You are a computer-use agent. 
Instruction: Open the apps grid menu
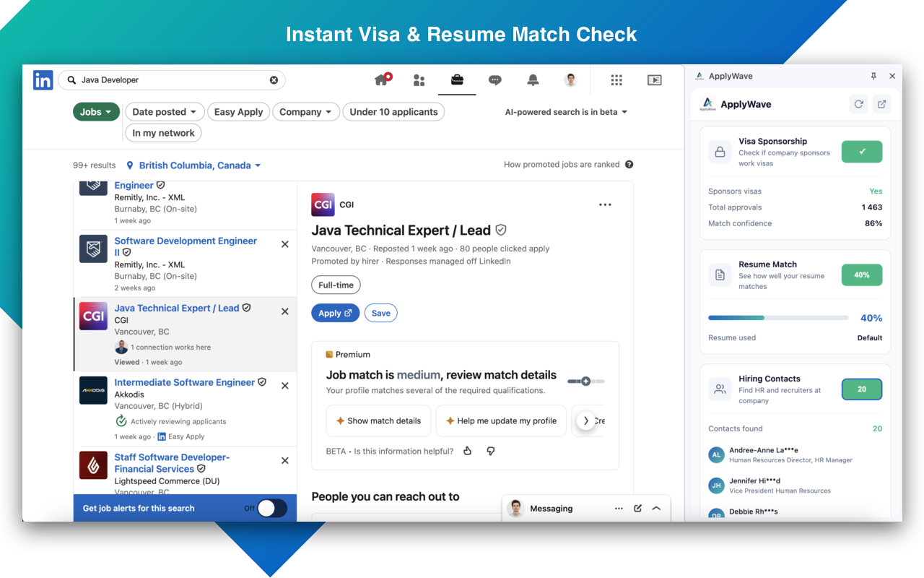(x=616, y=80)
